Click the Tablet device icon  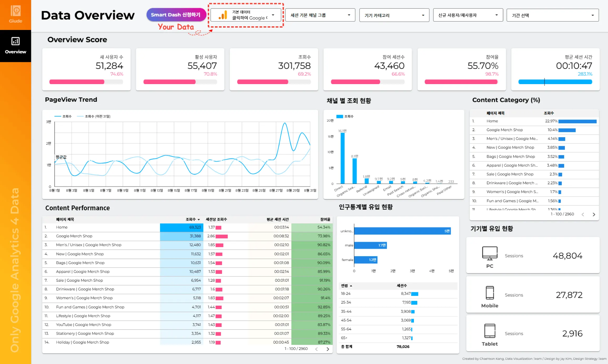point(490,331)
